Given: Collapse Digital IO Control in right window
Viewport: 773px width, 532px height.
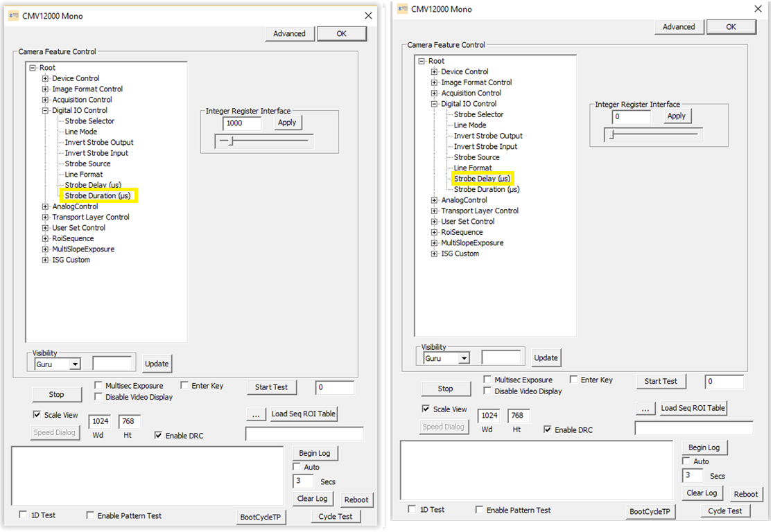Looking at the screenshot, I should coord(434,104).
